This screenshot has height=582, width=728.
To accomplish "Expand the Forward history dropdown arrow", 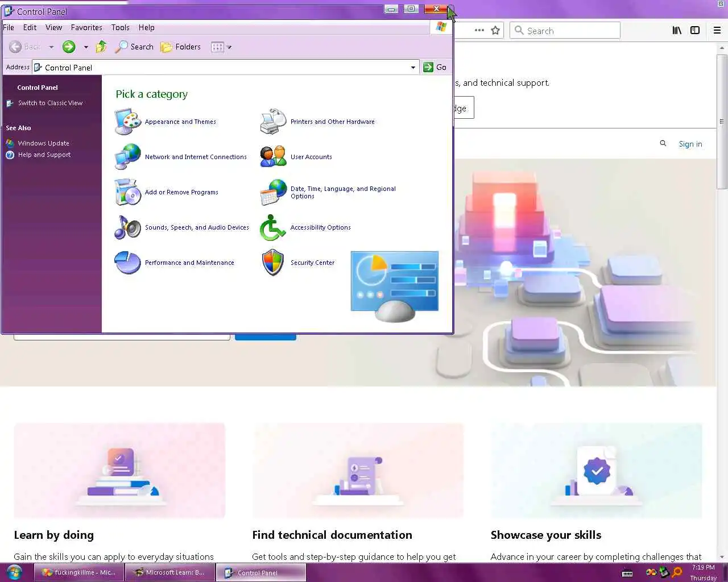I will coord(86,47).
